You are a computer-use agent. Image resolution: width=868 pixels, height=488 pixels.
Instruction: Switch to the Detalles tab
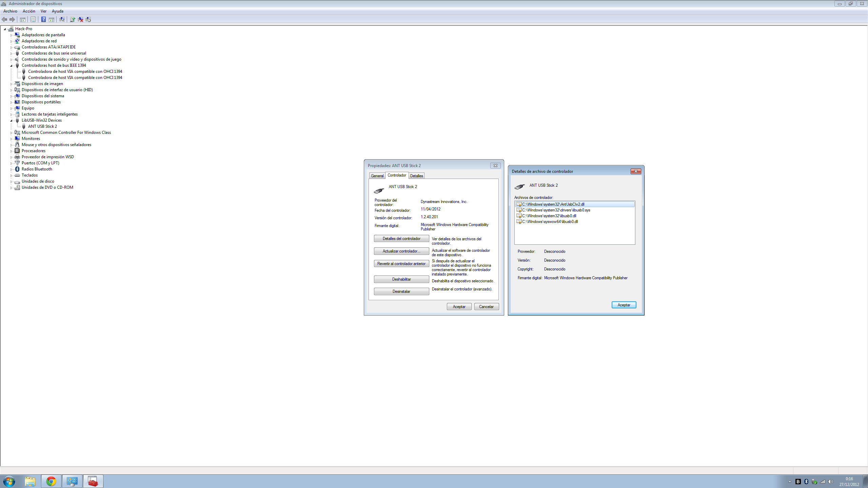[x=416, y=176]
